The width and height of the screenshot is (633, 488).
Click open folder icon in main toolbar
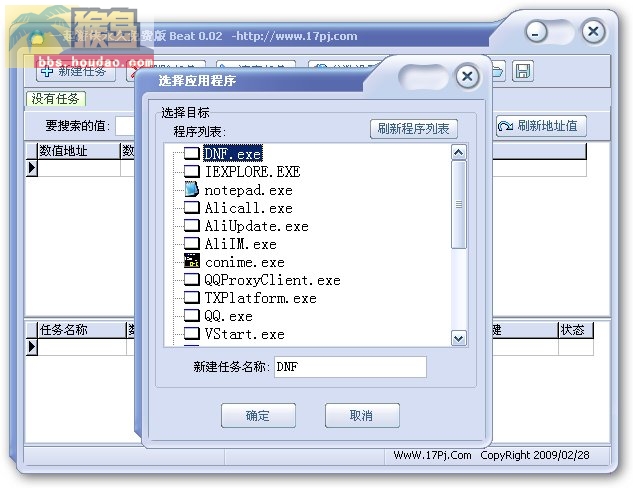tap(497, 72)
